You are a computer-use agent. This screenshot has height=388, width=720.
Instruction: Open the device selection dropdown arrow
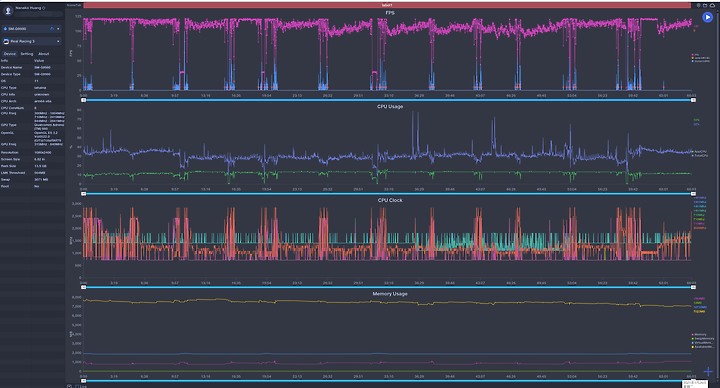58,28
